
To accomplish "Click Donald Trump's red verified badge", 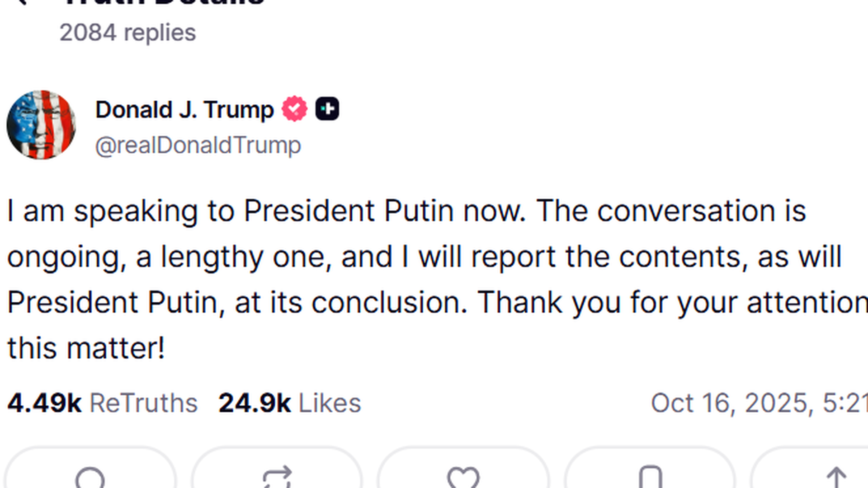I will tap(294, 108).
